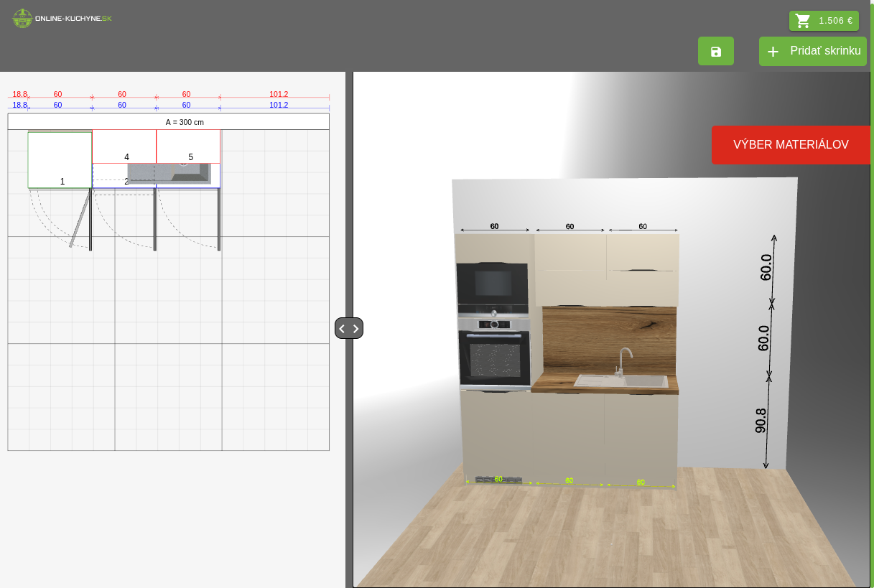Viewport: 874px width, 588px height.
Task: Click the save floppy disk icon
Action: 715,52
